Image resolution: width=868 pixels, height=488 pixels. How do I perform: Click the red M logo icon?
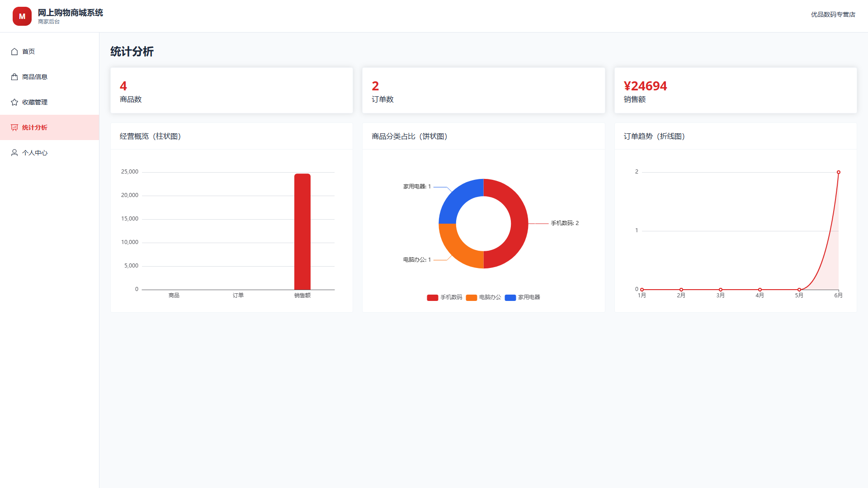pos(22,16)
